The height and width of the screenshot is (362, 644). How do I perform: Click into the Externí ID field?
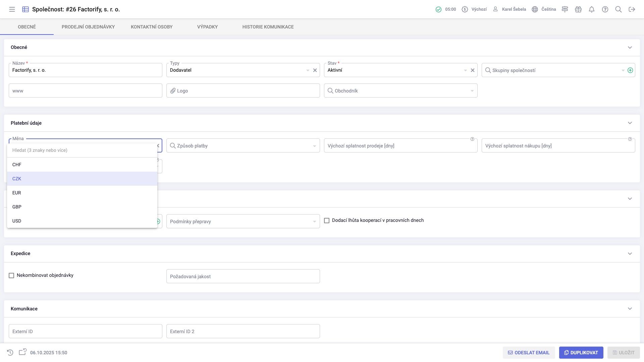pyautogui.click(x=85, y=331)
